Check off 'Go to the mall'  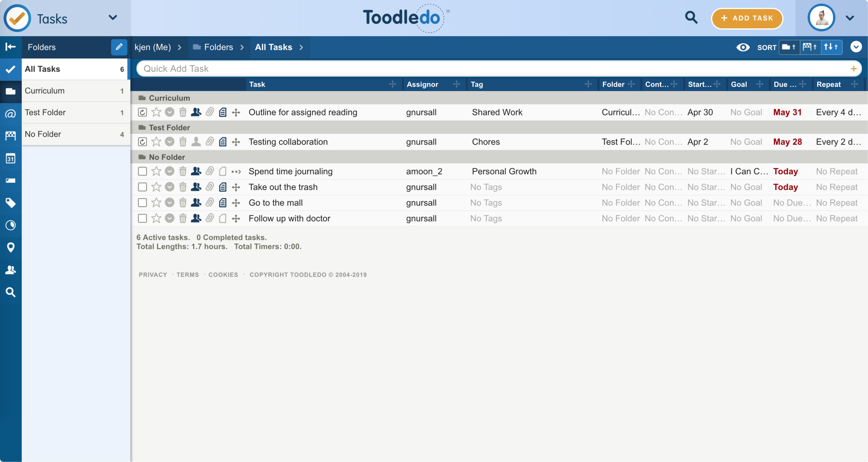pyautogui.click(x=142, y=203)
